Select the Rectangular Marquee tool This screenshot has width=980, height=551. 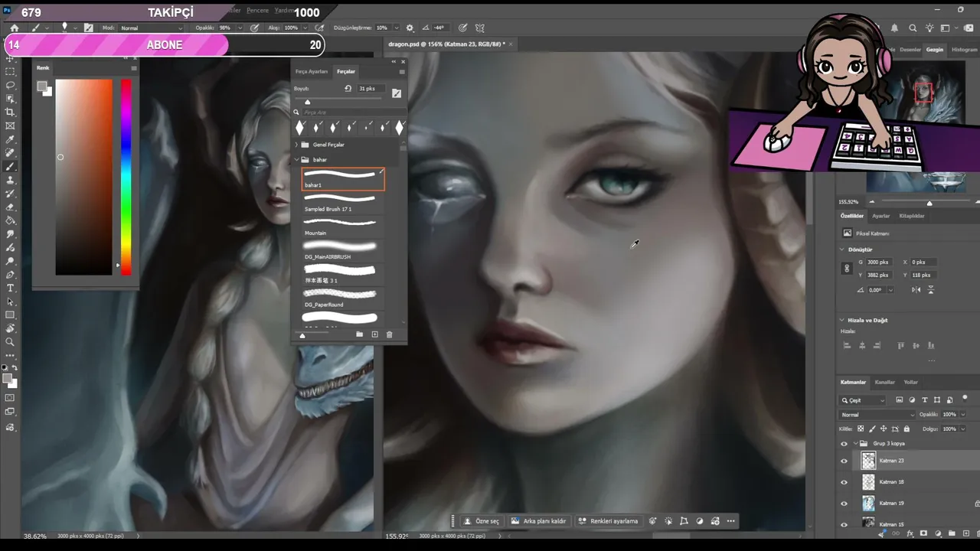click(x=10, y=71)
